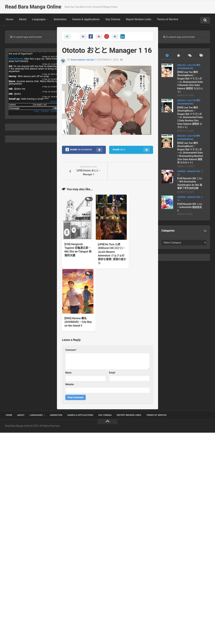Click plus icon on Share on X
Screen dimensions: 215x644
coord(146,150)
